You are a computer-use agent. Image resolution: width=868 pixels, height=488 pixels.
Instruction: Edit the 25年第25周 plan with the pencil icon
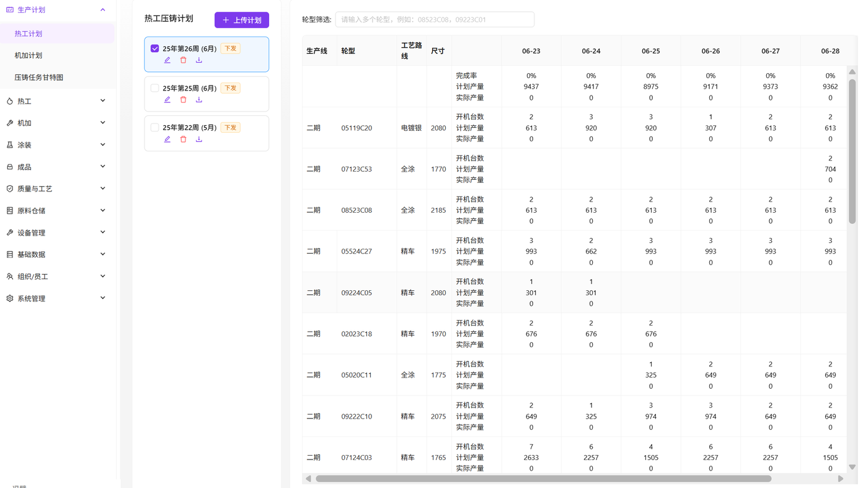pos(167,100)
